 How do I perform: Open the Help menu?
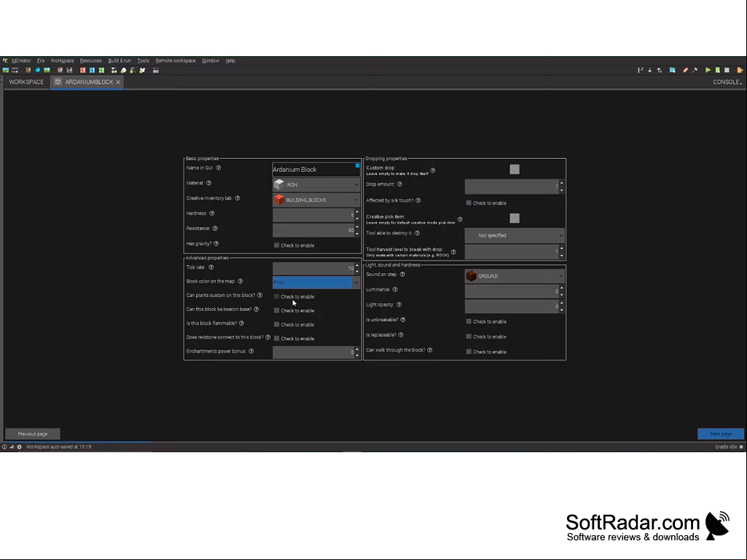[230, 61]
